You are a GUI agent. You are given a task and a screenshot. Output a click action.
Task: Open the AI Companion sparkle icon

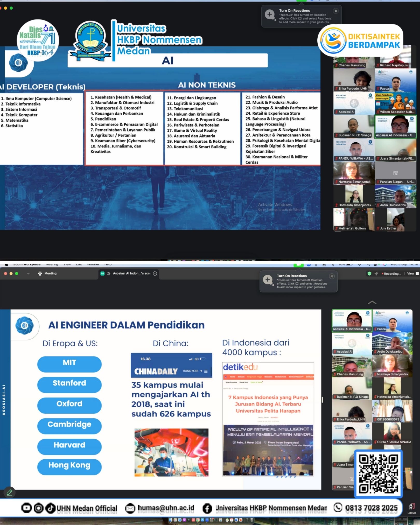376,274
